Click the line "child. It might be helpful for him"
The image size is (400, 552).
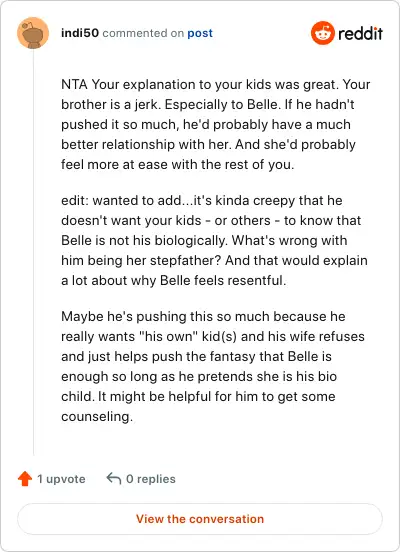coord(160,396)
